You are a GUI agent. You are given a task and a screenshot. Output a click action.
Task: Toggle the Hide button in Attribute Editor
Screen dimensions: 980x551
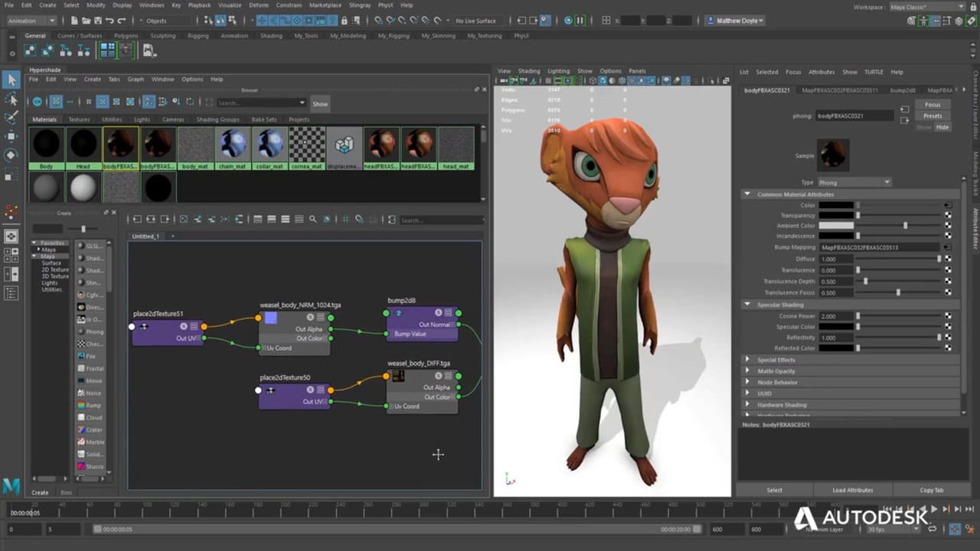[x=942, y=127]
